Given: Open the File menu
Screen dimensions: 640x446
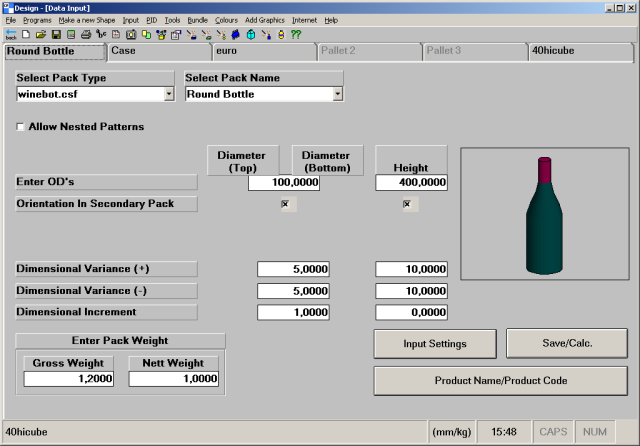Looking at the screenshot, I should (11, 20).
